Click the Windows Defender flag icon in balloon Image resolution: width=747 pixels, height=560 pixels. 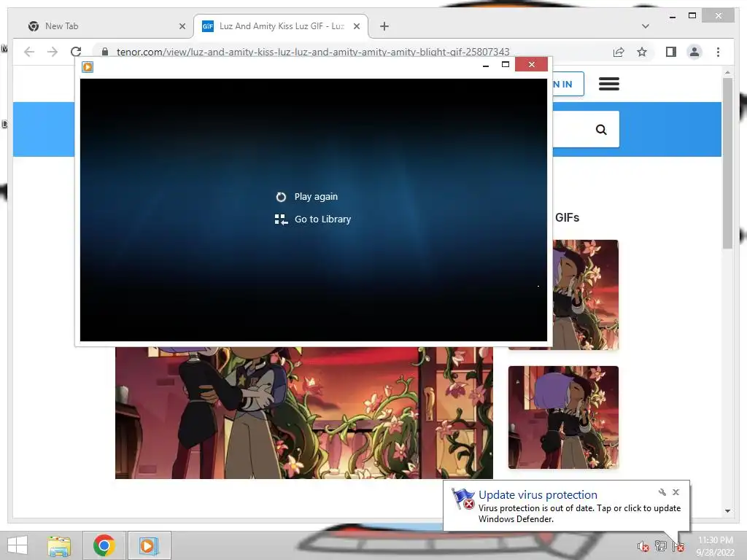[x=462, y=499]
